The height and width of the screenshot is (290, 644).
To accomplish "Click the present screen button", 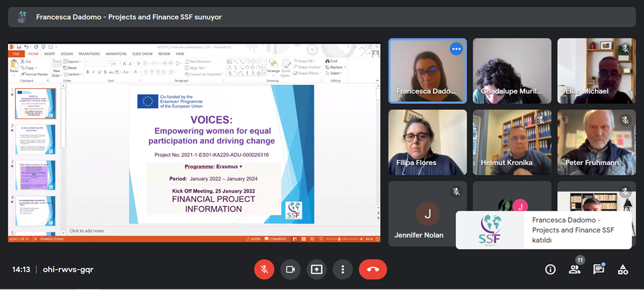I will click(316, 269).
